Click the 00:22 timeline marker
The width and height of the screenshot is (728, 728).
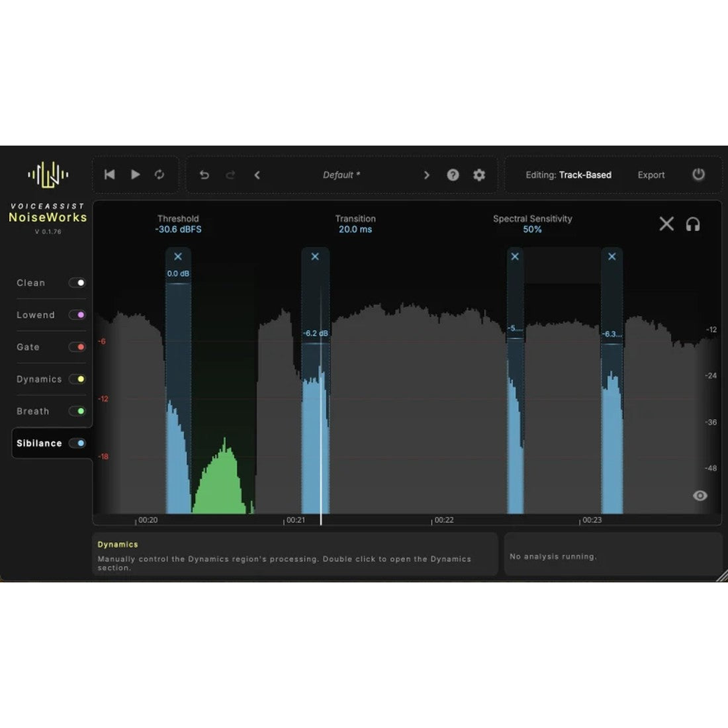point(443,520)
